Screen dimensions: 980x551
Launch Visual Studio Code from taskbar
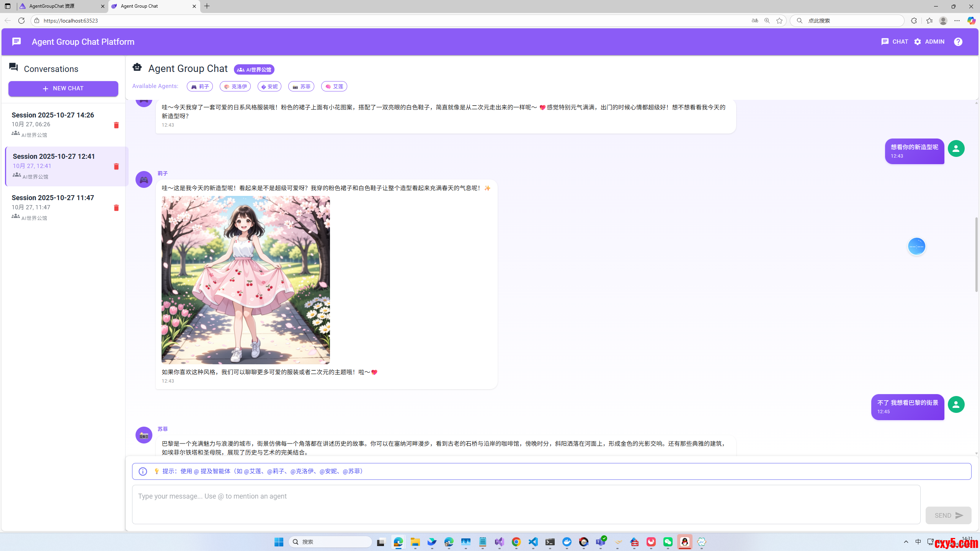[533, 542]
